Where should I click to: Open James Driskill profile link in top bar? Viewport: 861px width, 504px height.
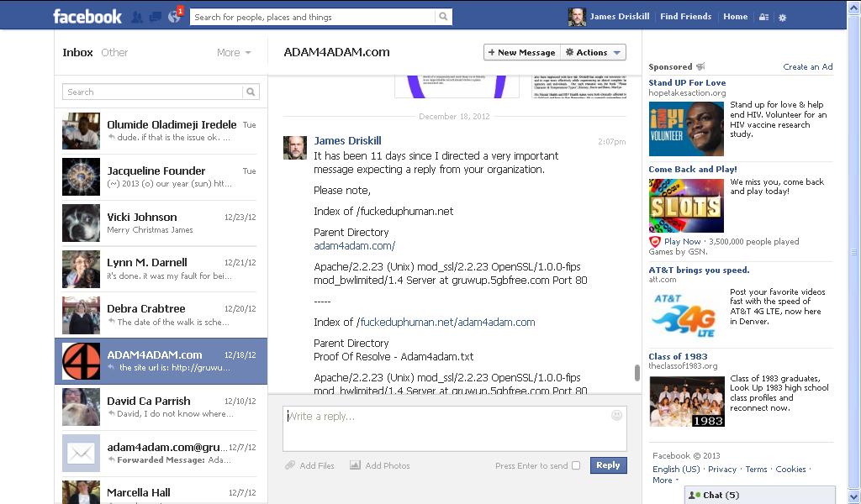620,17
